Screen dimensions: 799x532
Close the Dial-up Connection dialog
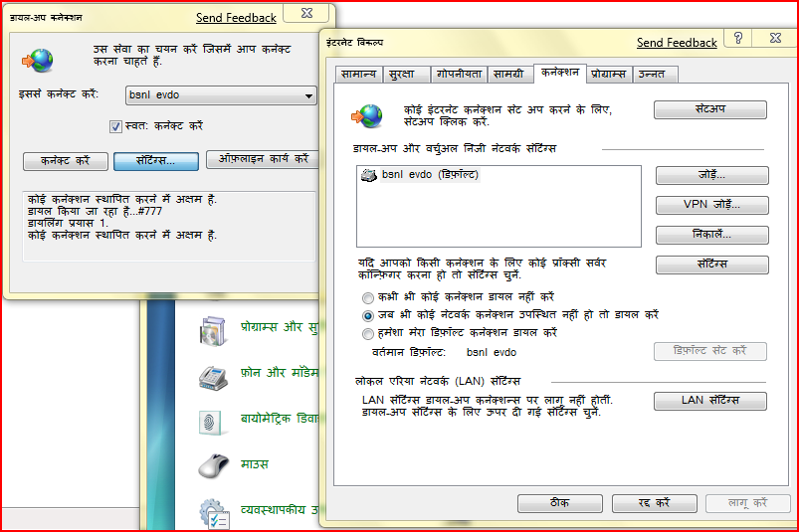pyautogui.click(x=306, y=13)
